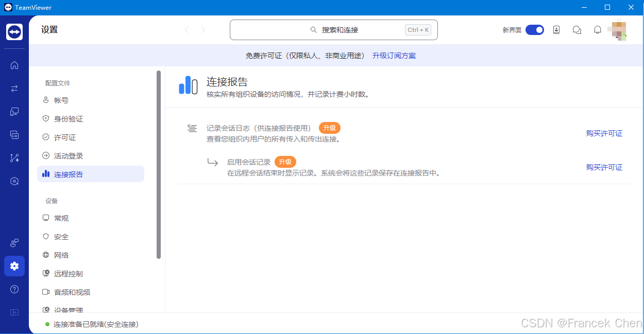Screen dimensions: 644x334
Task: Click 购买许可证 link for 记录会话日志
Action: coord(604,133)
